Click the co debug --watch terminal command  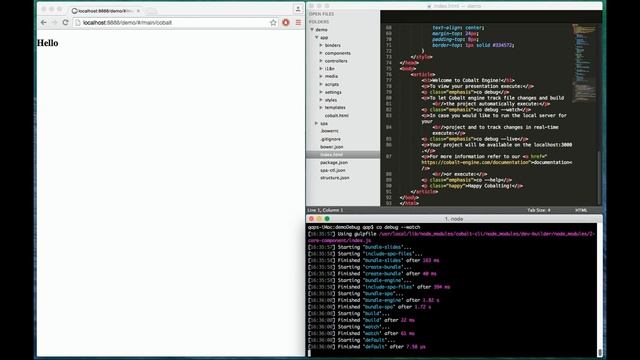[x=398, y=227]
